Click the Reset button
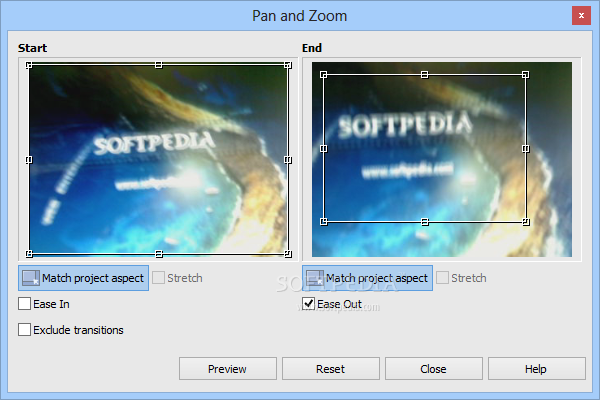This screenshot has width=600, height=400. (331, 369)
